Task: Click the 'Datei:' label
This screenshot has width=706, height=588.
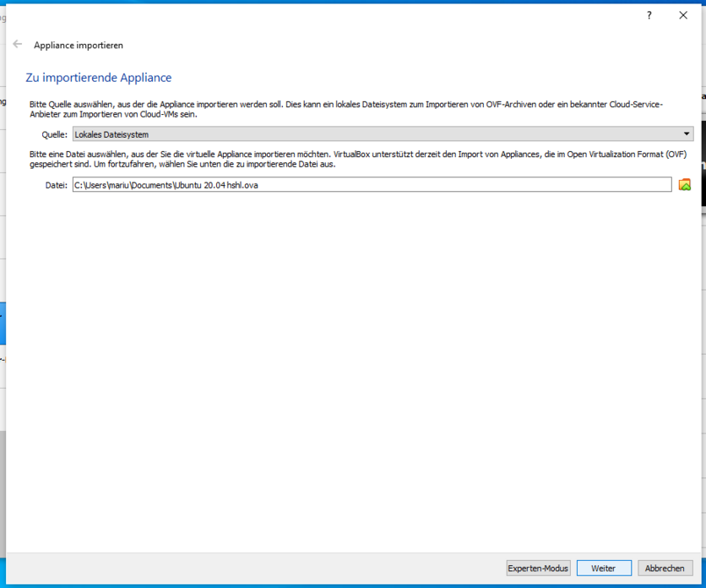Action: (56, 185)
